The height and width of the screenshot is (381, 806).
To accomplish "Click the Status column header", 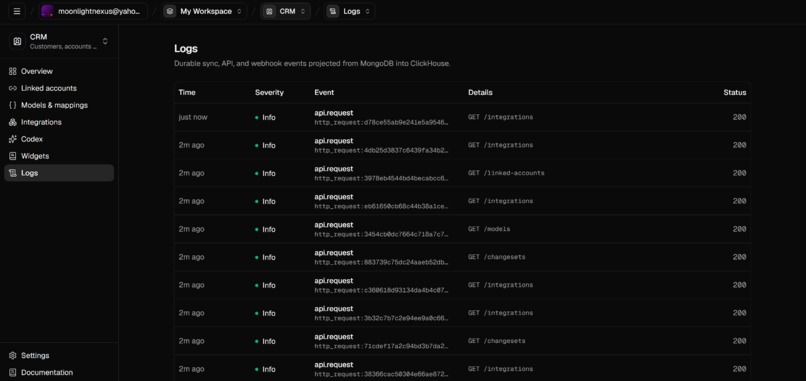I will 735,93.
